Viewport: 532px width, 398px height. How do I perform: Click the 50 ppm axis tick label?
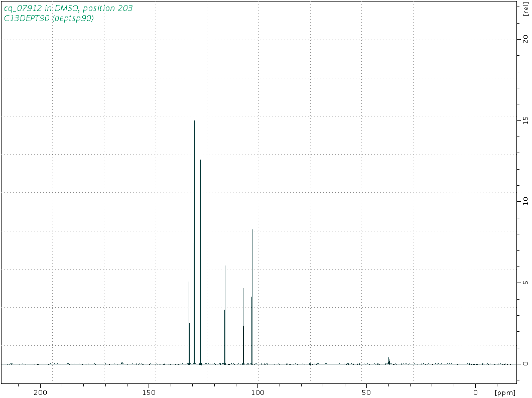click(x=366, y=392)
